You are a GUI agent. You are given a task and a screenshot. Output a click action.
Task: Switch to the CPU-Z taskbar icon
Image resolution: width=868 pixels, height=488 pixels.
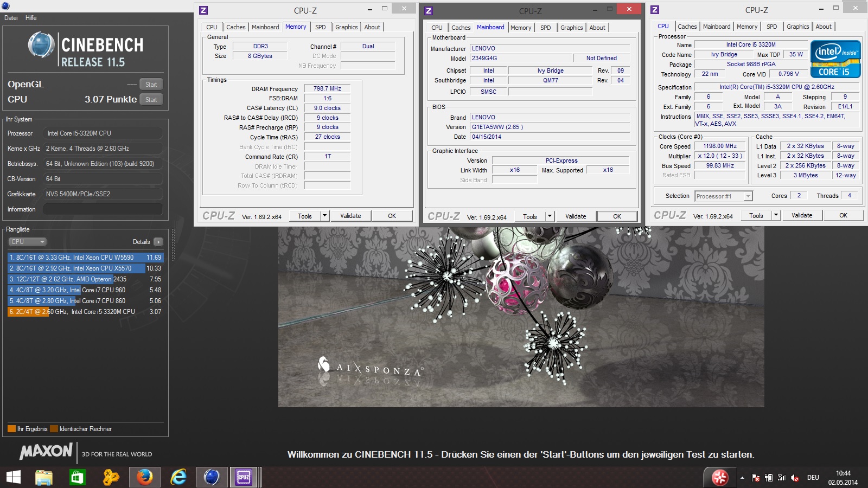click(244, 477)
